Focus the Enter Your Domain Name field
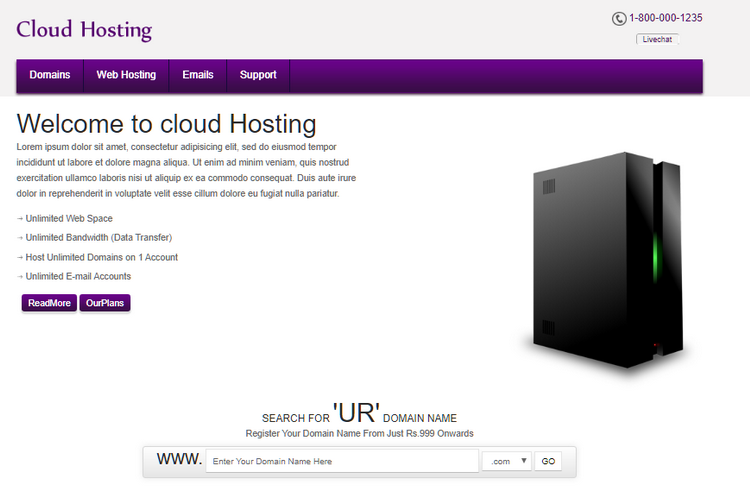Viewport: 750px width, 500px height. click(x=342, y=461)
